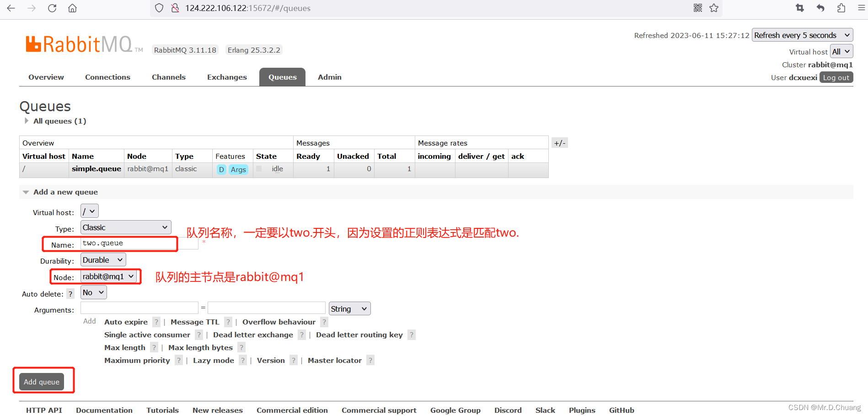This screenshot has height=416, width=868.
Task: Open help for Overflow behaviour
Action: point(324,322)
